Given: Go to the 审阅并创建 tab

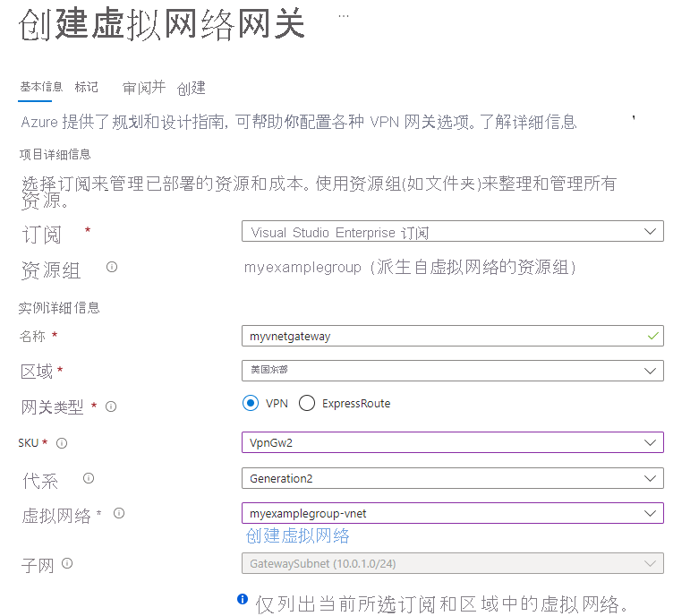Looking at the screenshot, I should click(x=164, y=88).
